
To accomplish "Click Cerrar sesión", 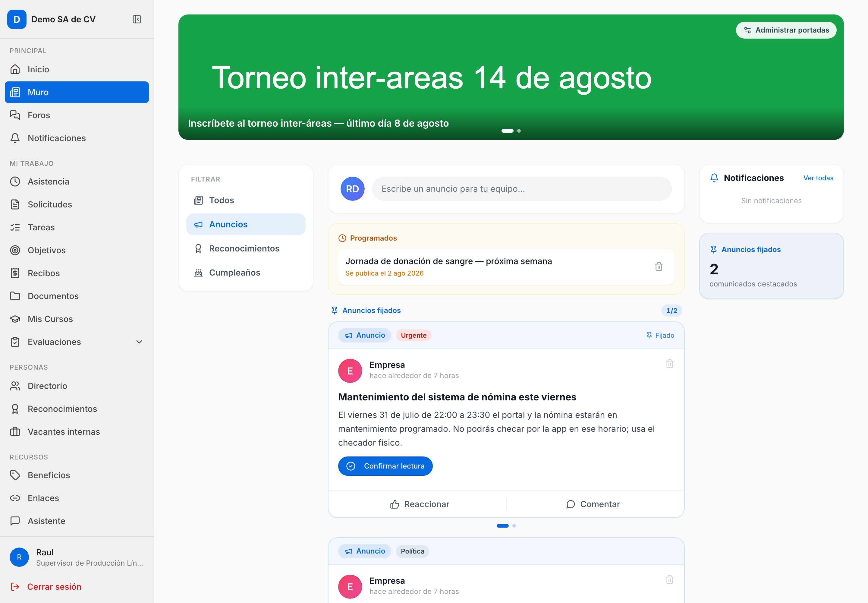I will pyautogui.click(x=46, y=587).
